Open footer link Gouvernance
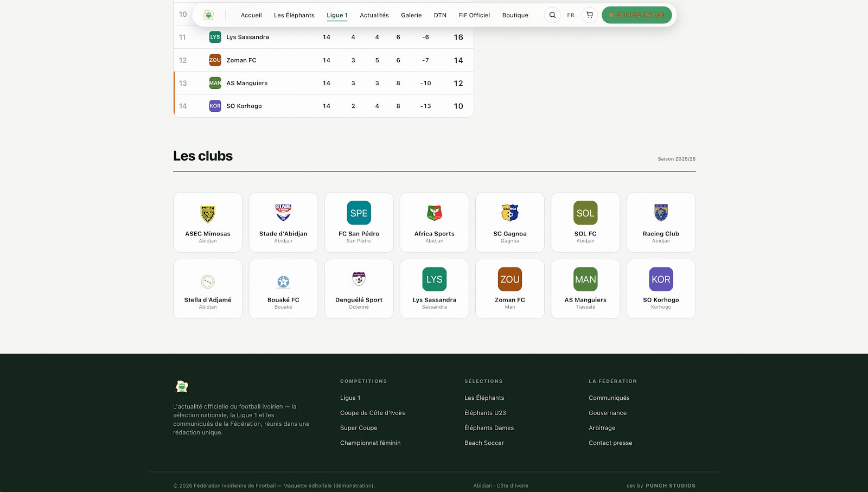Screen dimensions: 868x492 click(x=608, y=413)
